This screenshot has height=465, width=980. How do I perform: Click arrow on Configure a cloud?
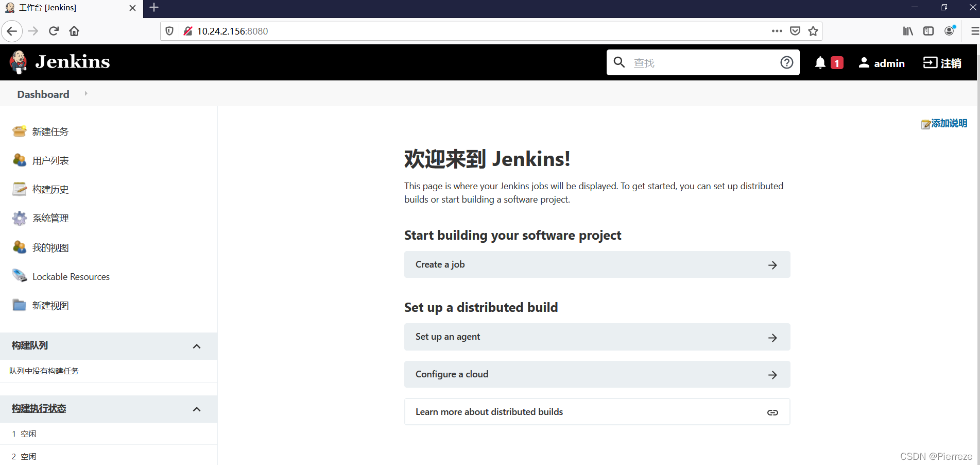(772, 375)
